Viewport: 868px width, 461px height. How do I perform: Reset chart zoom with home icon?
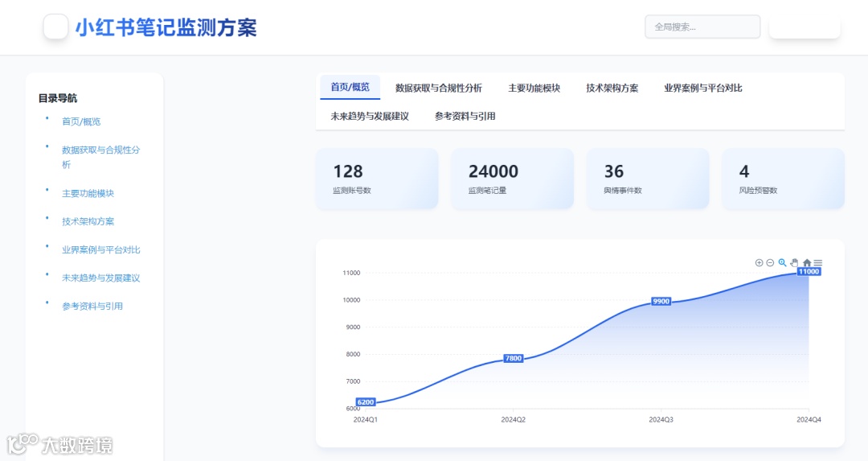pos(807,262)
